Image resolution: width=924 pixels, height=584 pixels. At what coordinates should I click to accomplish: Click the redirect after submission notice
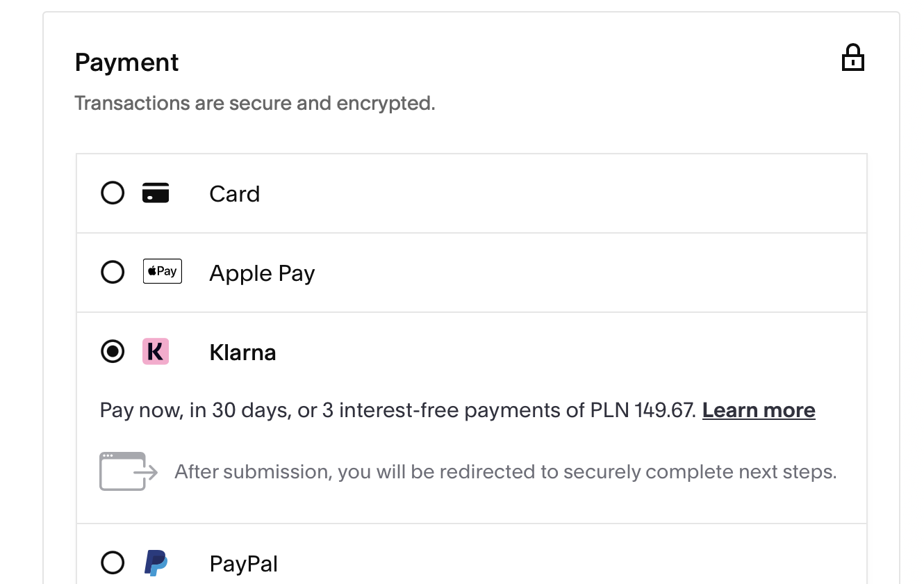click(x=505, y=472)
